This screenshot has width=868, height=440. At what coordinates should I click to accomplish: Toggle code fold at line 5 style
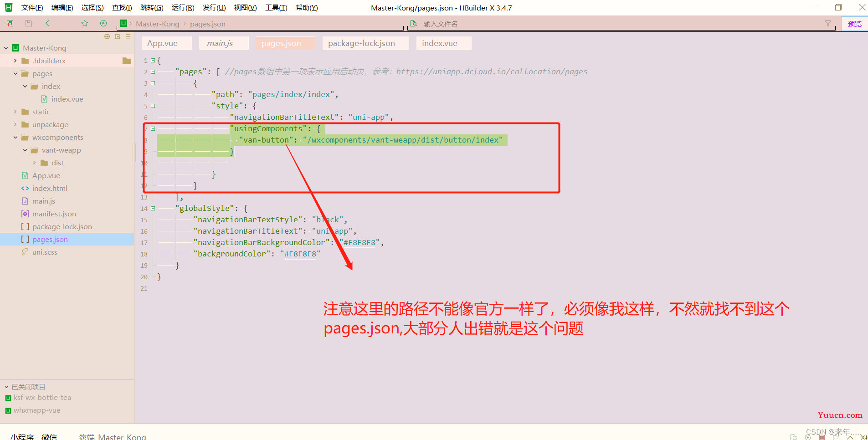tap(153, 106)
